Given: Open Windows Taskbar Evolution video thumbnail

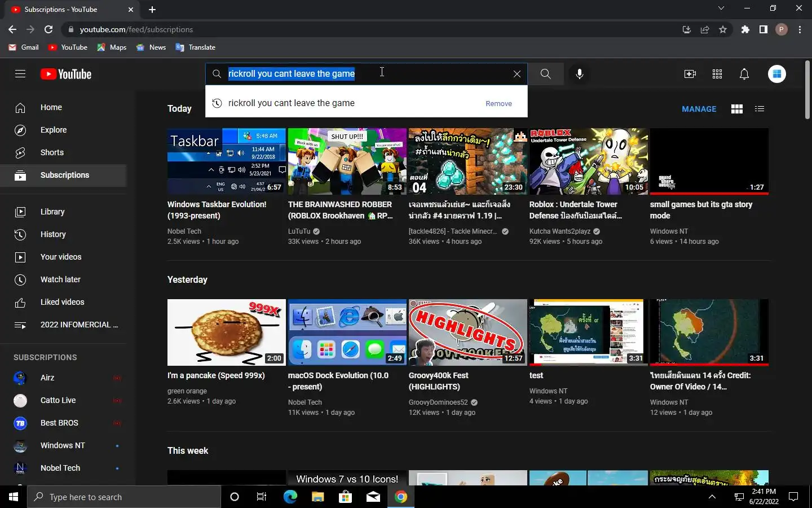Looking at the screenshot, I should click(x=227, y=161).
